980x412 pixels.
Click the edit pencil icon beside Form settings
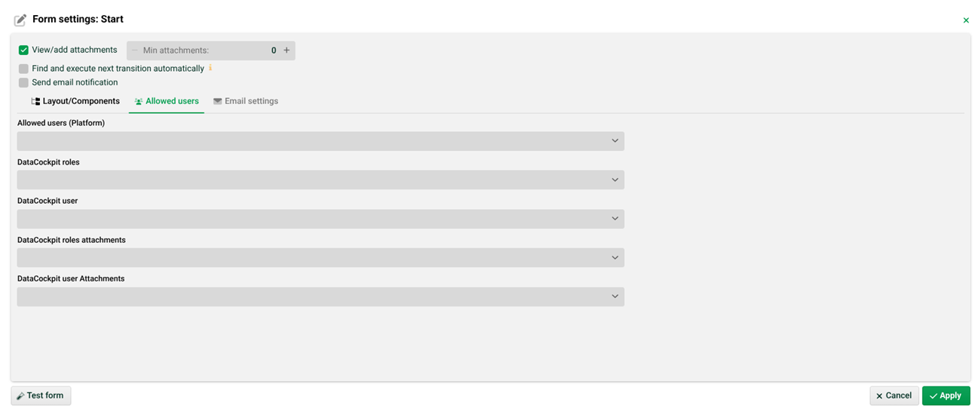tap(20, 20)
